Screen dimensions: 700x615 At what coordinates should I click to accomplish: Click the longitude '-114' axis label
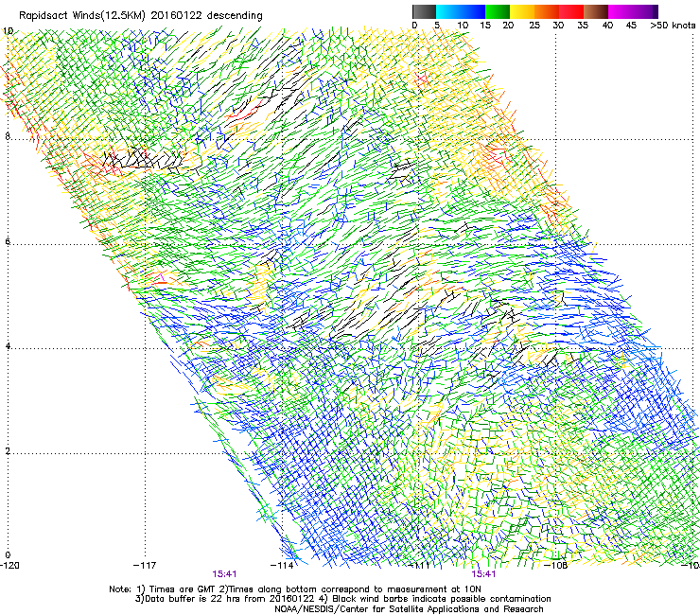coord(282,566)
